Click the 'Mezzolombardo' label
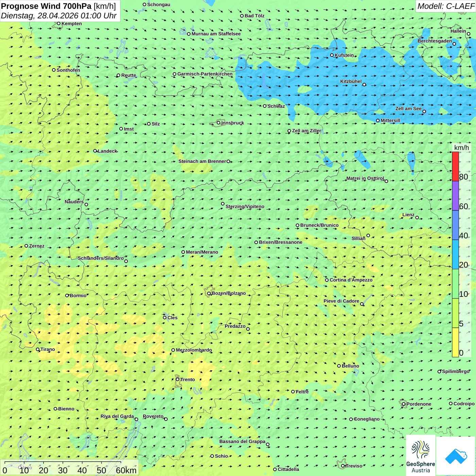The image size is (476, 476). (194, 350)
